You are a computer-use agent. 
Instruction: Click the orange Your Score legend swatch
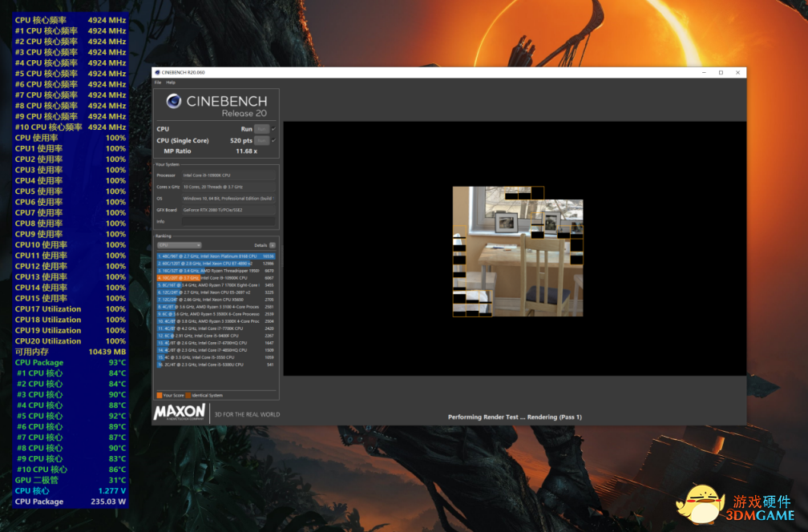tap(160, 396)
